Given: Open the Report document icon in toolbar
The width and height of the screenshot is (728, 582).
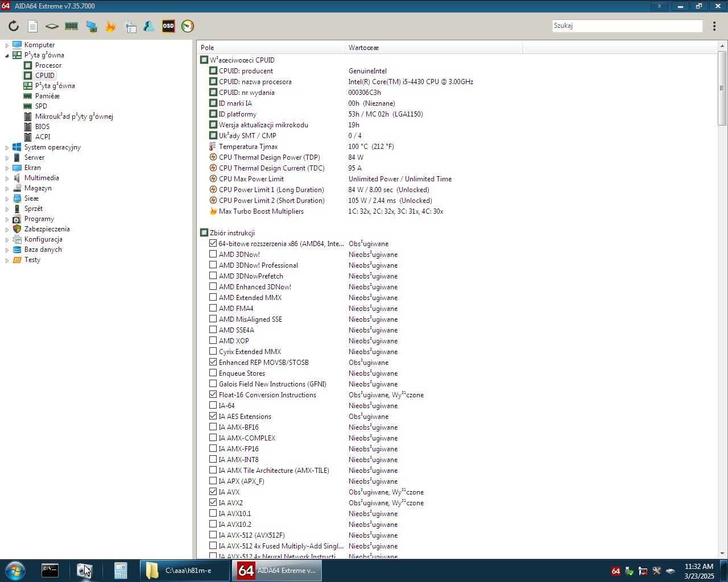Looking at the screenshot, I should (x=33, y=26).
